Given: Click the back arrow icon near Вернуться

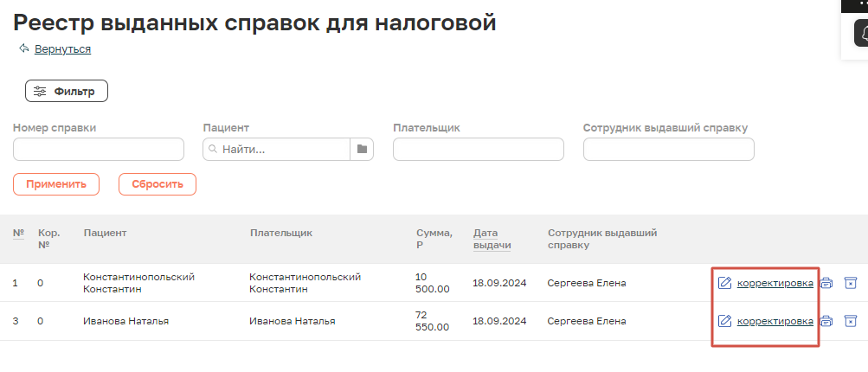Looking at the screenshot, I should (x=23, y=48).
